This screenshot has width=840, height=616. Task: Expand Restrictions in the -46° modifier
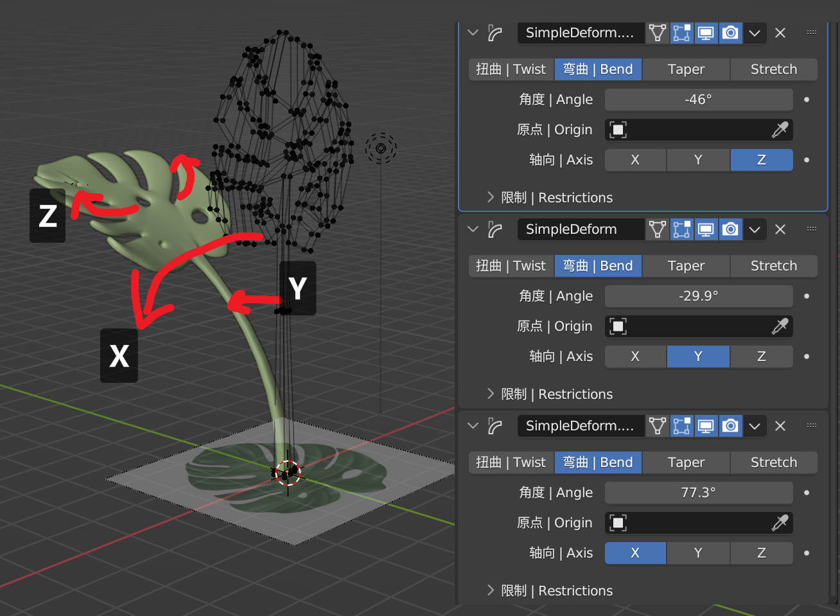tap(491, 197)
